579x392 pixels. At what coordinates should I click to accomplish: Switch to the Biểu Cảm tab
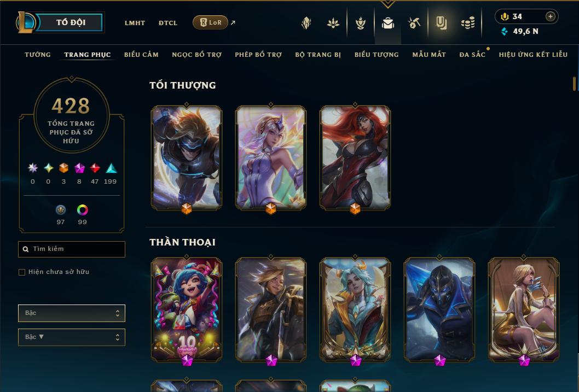(x=141, y=55)
